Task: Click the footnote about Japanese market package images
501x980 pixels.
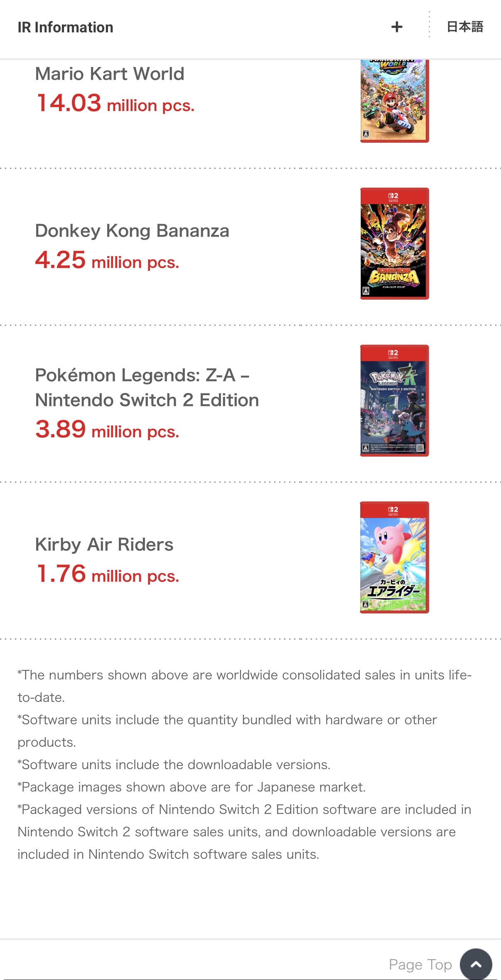Action: (192, 787)
